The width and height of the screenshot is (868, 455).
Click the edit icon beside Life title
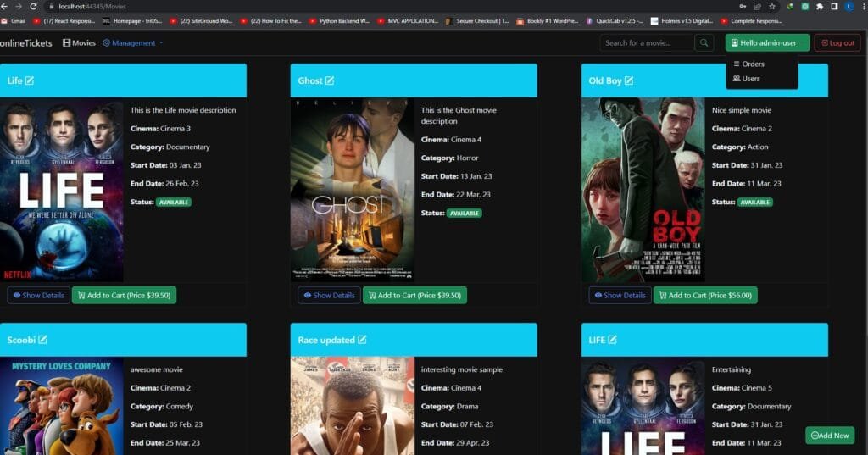tap(30, 80)
